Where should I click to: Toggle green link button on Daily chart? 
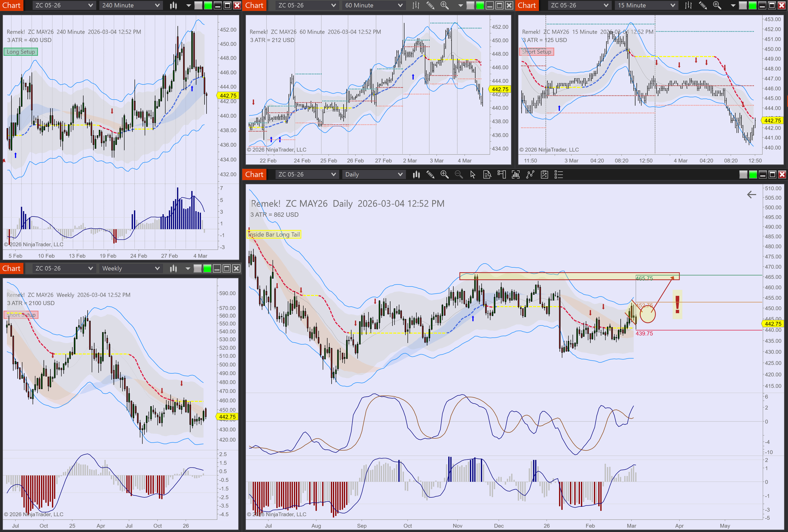click(x=753, y=175)
